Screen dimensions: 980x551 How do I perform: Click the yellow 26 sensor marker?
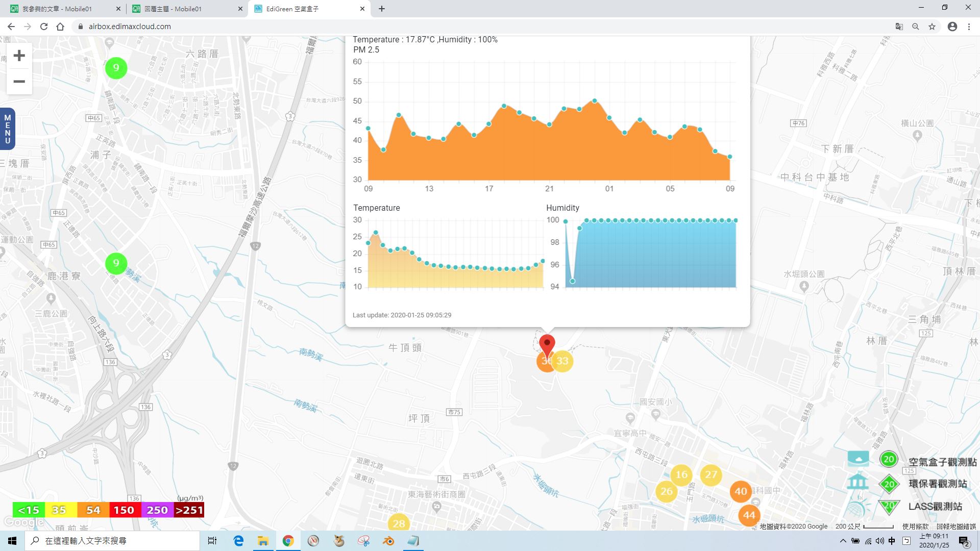[x=666, y=492]
